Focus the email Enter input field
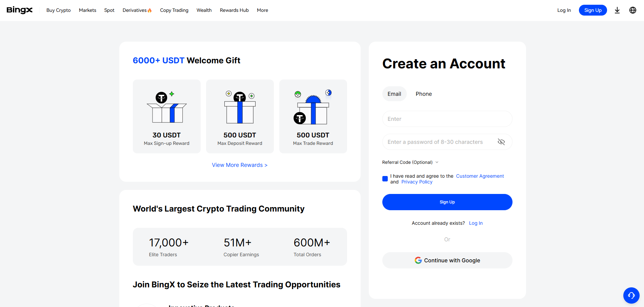The height and width of the screenshot is (307, 644). pos(447,119)
